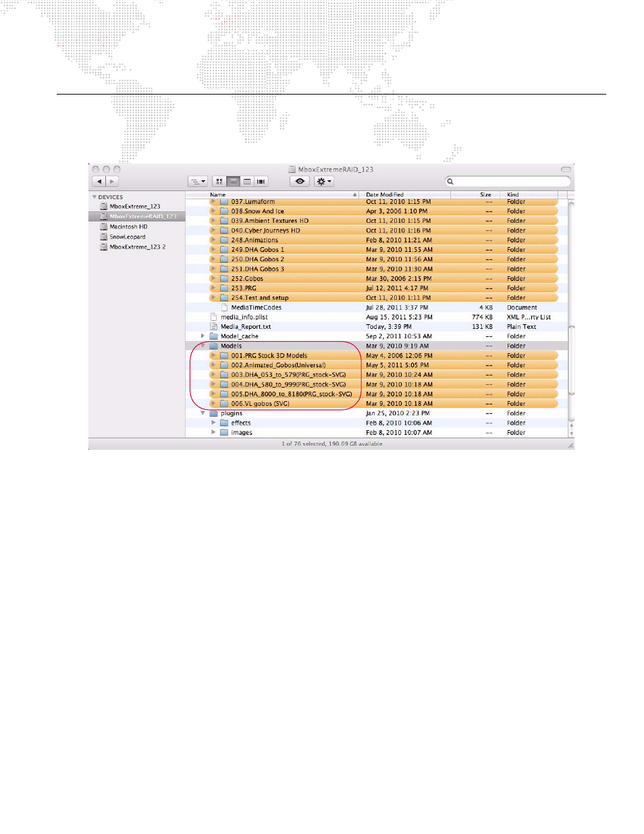Click the images folder icon
Screen dimensions: 644x834
tap(224, 432)
